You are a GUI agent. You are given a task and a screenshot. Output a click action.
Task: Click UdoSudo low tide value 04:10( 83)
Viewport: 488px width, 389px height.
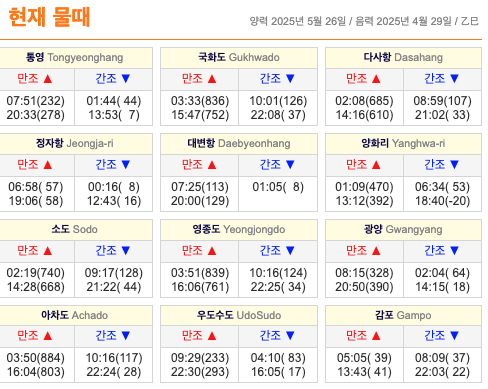click(278, 358)
